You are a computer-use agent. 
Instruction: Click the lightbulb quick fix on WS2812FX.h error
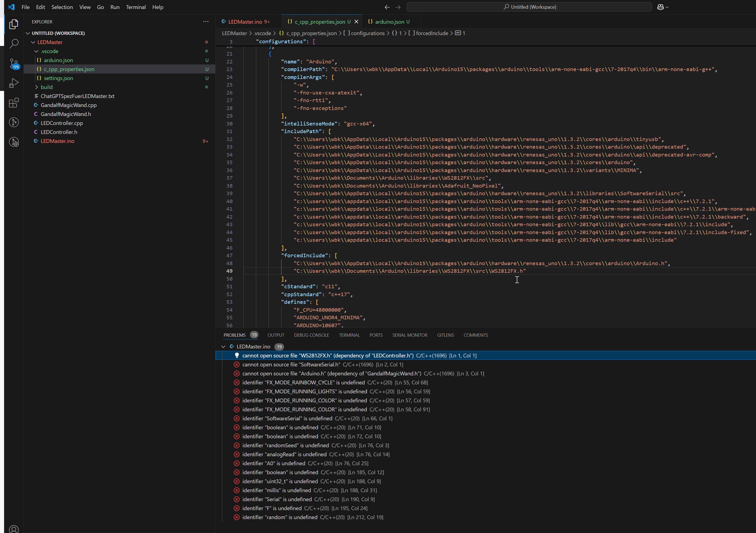(237, 356)
